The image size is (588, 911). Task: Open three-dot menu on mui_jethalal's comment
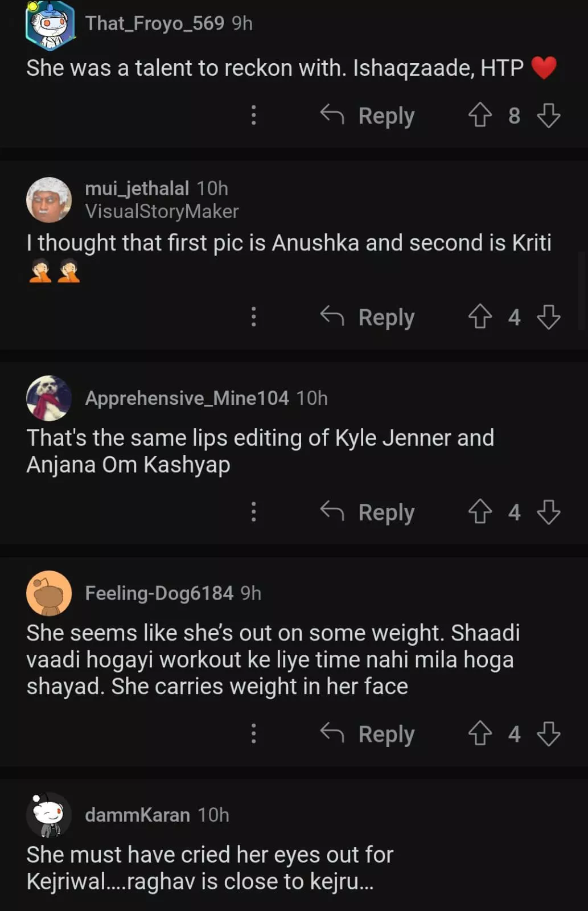[254, 317]
